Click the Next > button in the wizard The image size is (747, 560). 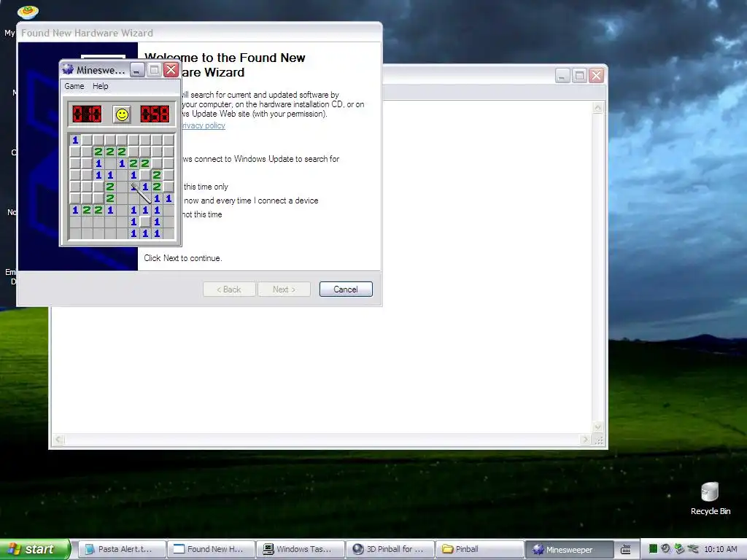(284, 289)
